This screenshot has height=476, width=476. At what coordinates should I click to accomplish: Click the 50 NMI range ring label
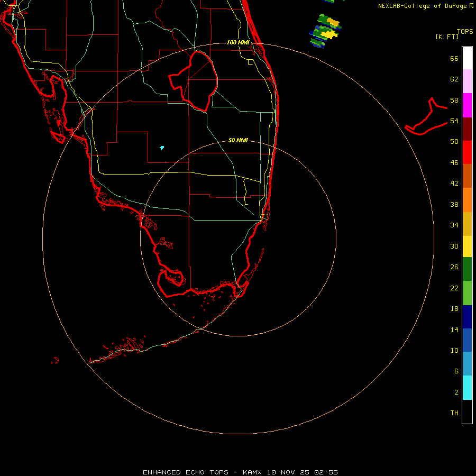point(238,140)
